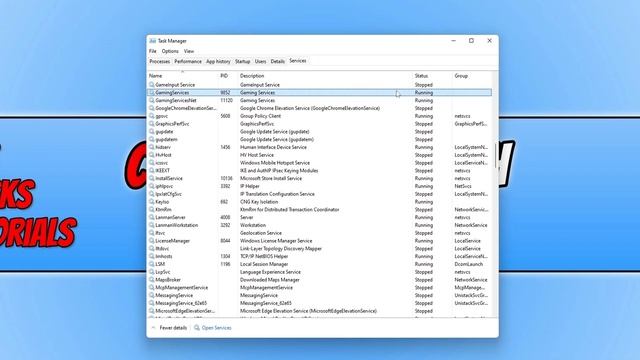The height and width of the screenshot is (360, 640).
Task: Click the icon beside IKEEXT service
Action: [152, 170]
